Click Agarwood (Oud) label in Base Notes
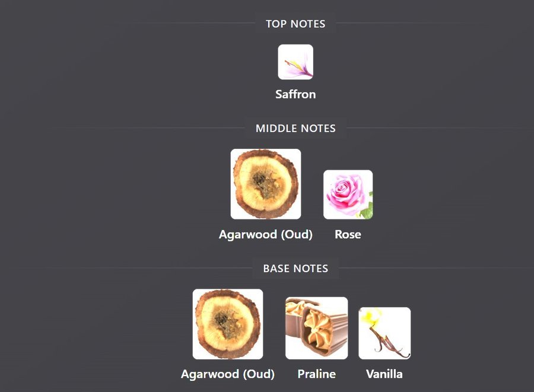 (227, 374)
